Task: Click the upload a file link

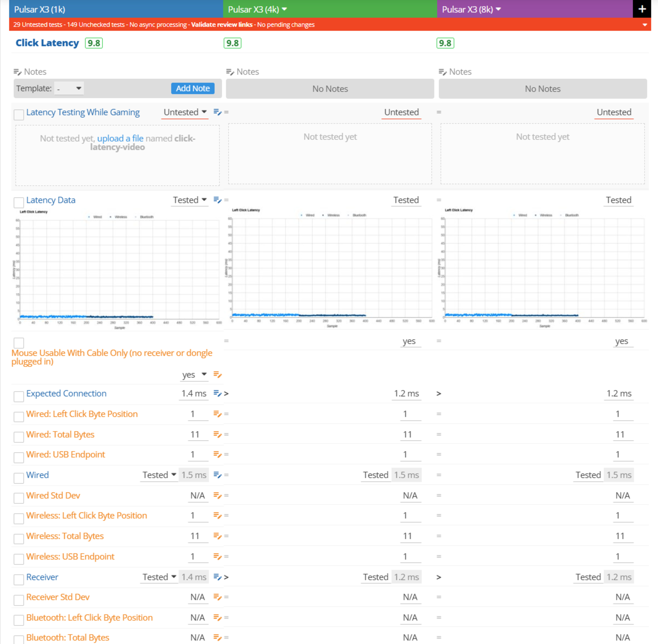Action: tap(120, 138)
